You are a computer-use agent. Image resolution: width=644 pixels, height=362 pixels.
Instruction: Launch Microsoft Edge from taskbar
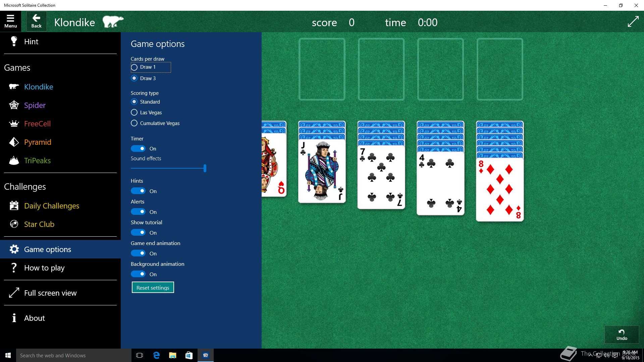pyautogui.click(x=156, y=355)
